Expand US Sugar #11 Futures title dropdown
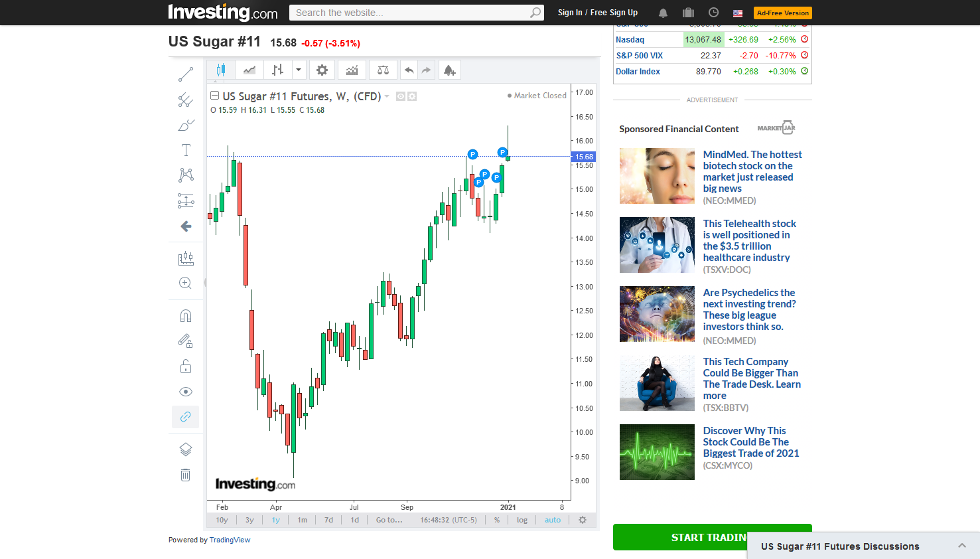 point(387,96)
